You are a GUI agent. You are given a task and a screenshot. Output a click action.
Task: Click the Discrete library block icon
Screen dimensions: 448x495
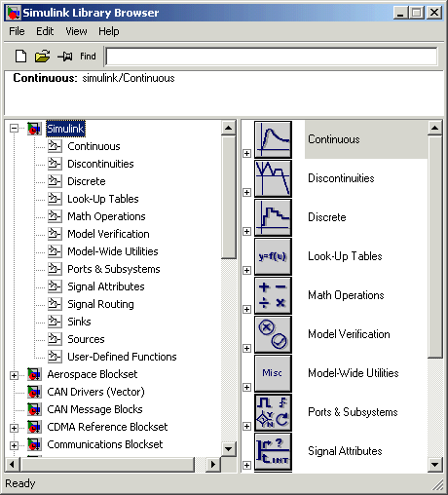point(273,217)
